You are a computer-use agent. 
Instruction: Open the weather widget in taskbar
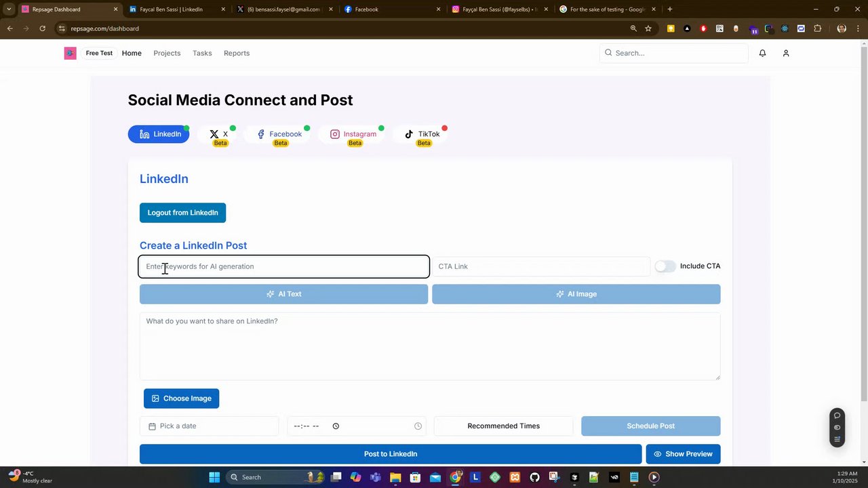(x=31, y=477)
